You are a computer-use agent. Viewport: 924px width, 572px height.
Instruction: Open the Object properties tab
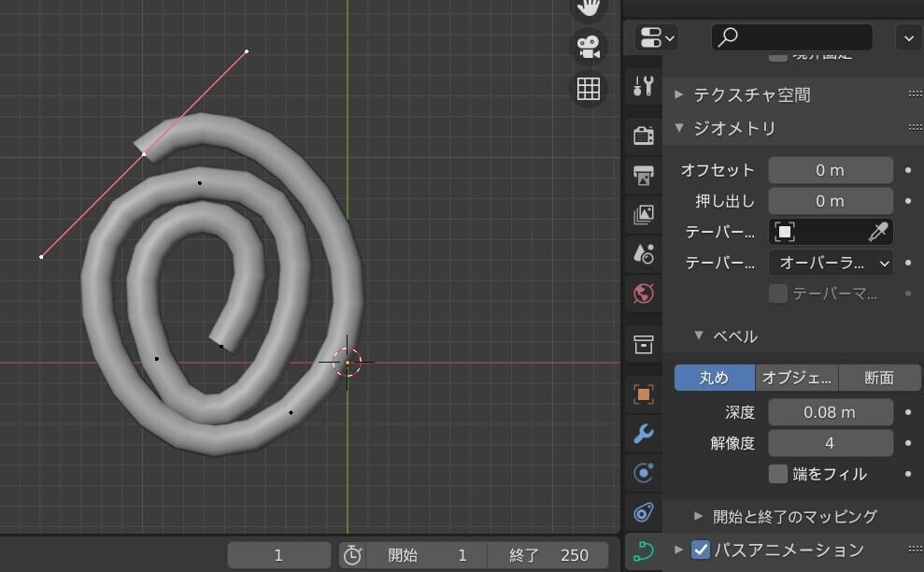(x=643, y=393)
